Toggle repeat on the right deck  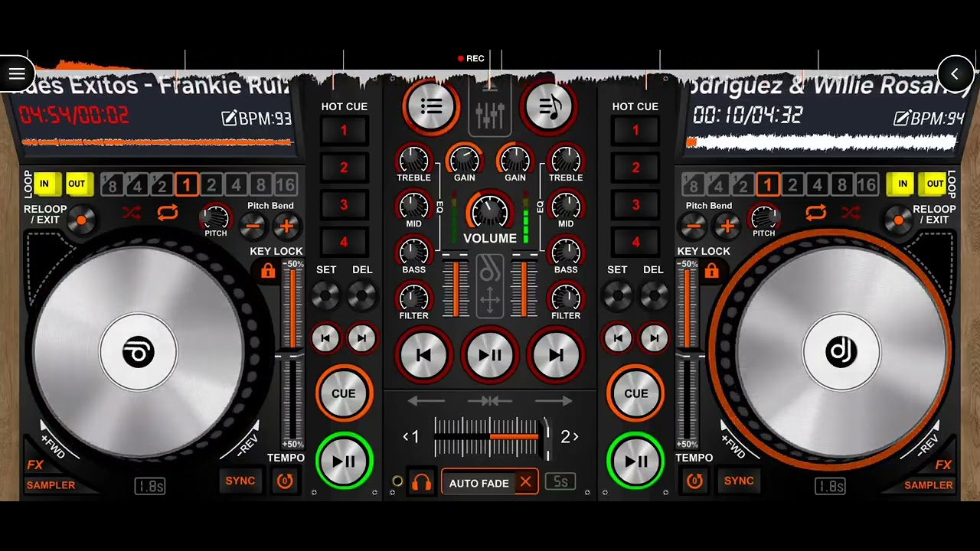pyautogui.click(x=815, y=213)
